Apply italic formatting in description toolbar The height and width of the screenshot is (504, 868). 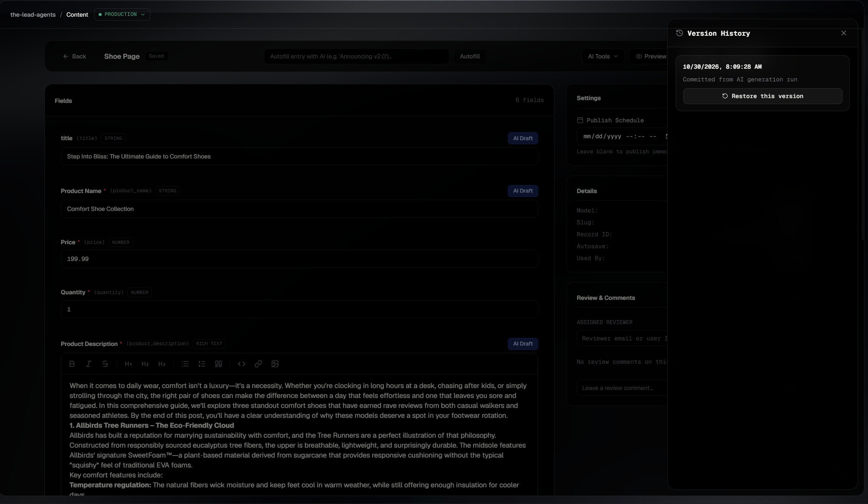click(x=89, y=364)
